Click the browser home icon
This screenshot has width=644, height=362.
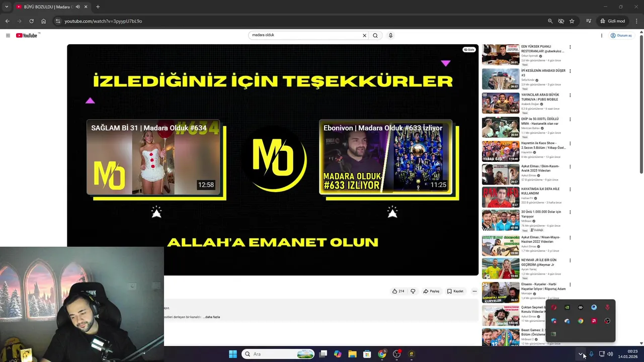pyautogui.click(x=43, y=21)
